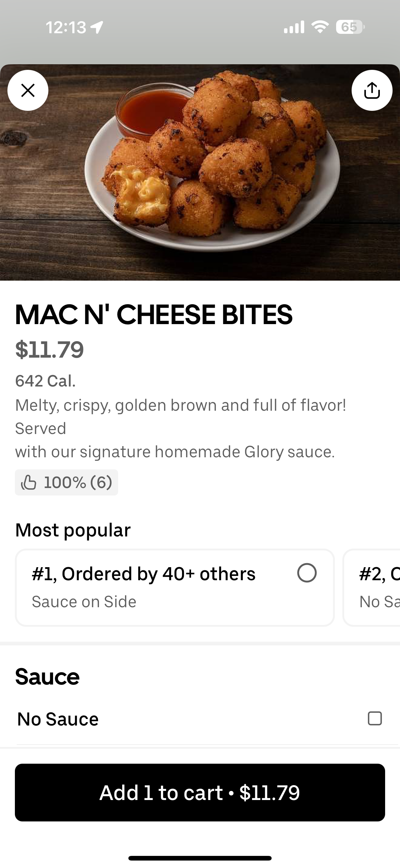The width and height of the screenshot is (400, 868).
Task: Check the No Sauce checkbox
Action: coord(375,718)
